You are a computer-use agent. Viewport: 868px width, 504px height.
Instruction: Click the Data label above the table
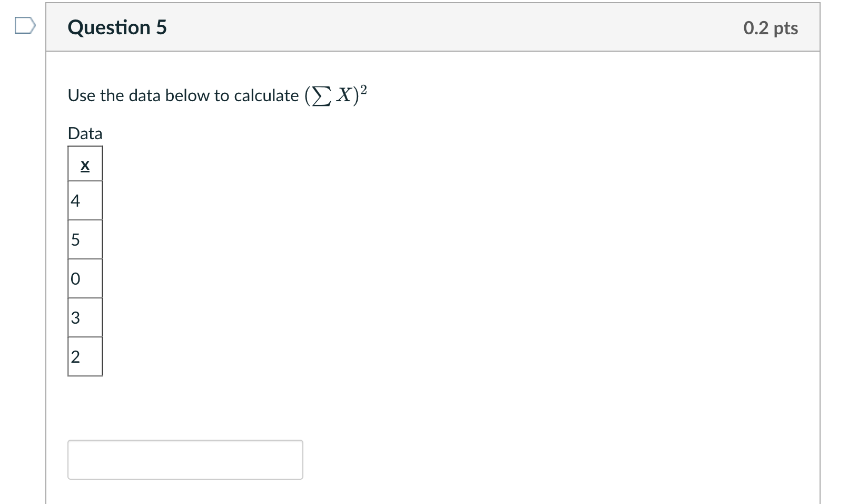pos(84,133)
